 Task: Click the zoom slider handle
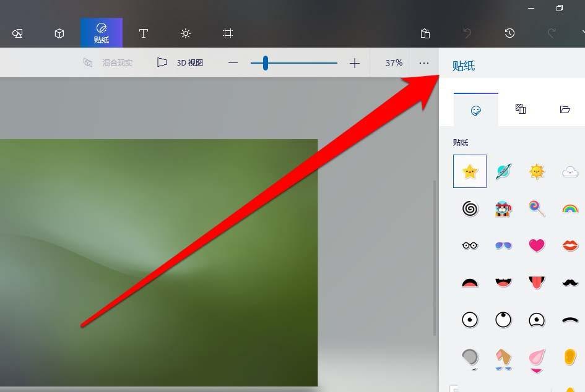[265, 62]
